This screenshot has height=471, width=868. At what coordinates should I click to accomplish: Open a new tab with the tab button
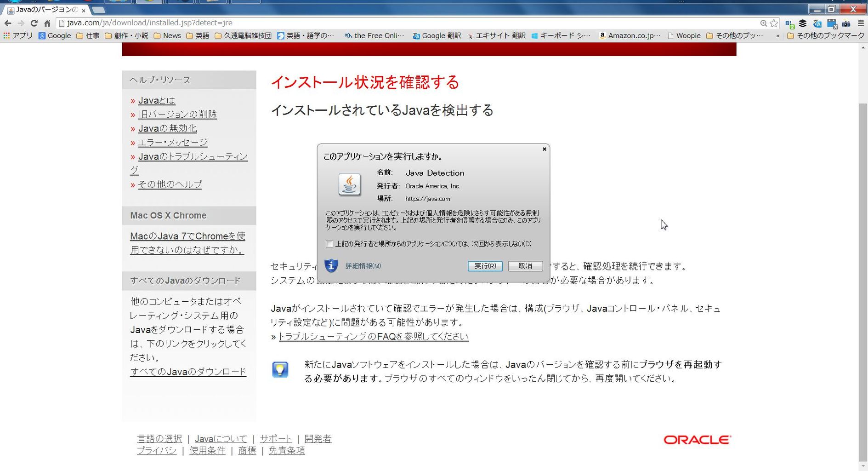[x=98, y=10]
